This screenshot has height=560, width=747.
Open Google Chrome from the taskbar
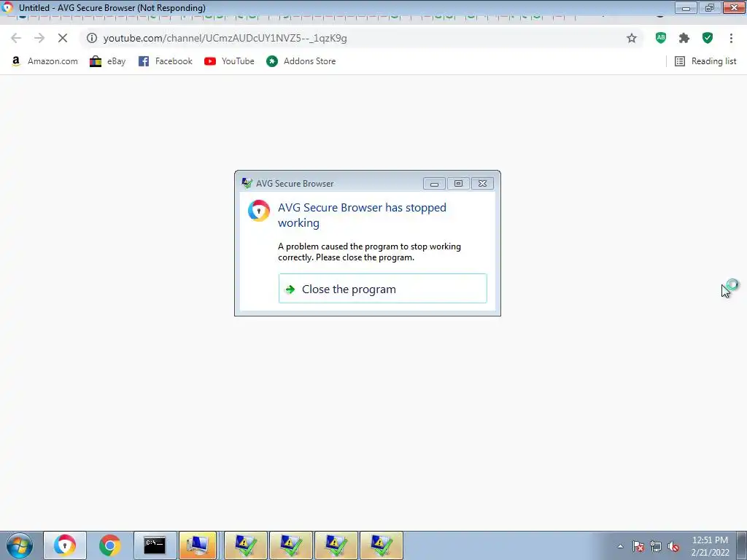[x=109, y=545]
